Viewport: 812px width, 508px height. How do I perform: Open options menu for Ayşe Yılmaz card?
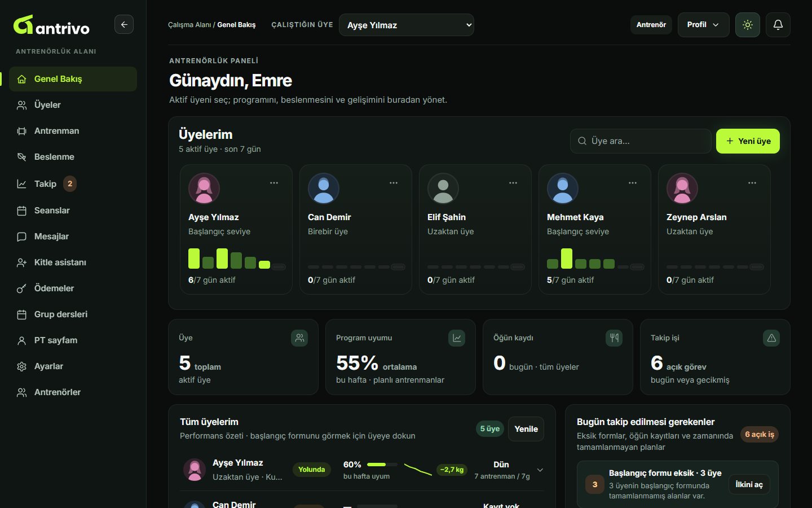click(x=274, y=183)
